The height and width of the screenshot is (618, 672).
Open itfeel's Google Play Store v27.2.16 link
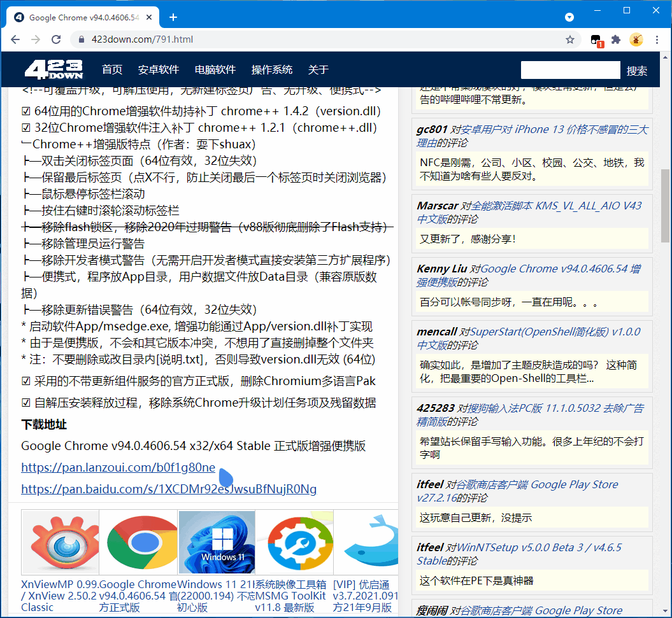tap(518, 491)
